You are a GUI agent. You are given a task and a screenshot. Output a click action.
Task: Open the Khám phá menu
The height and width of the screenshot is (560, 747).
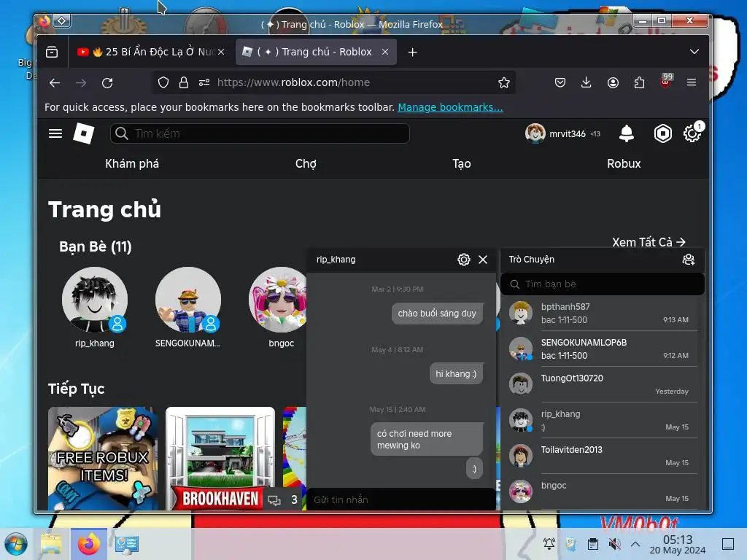coord(132,164)
